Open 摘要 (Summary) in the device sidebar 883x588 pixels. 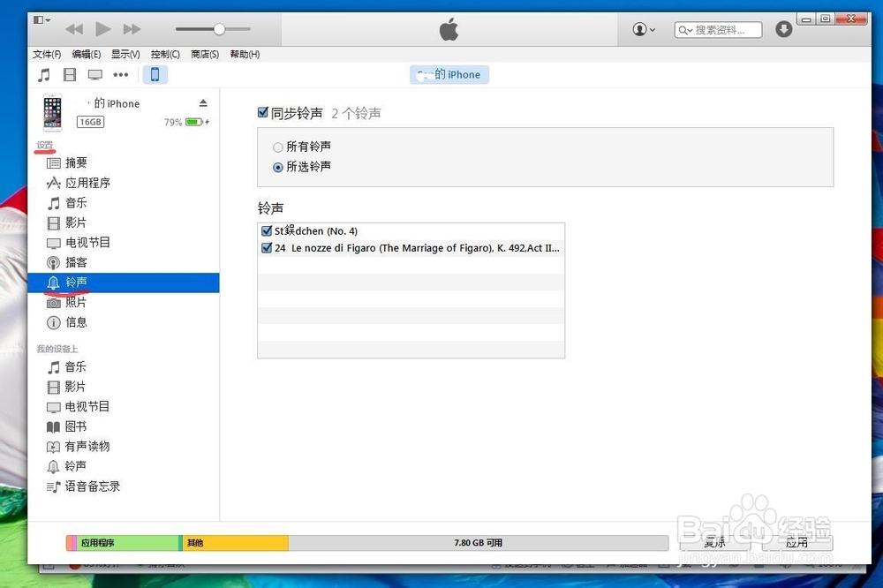[75, 162]
